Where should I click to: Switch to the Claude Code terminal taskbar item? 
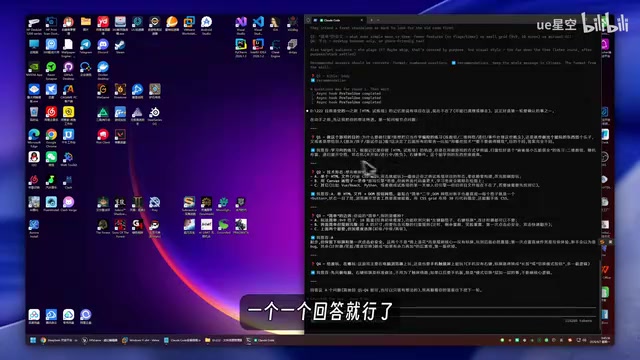pyautogui.click(x=261, y=340)
